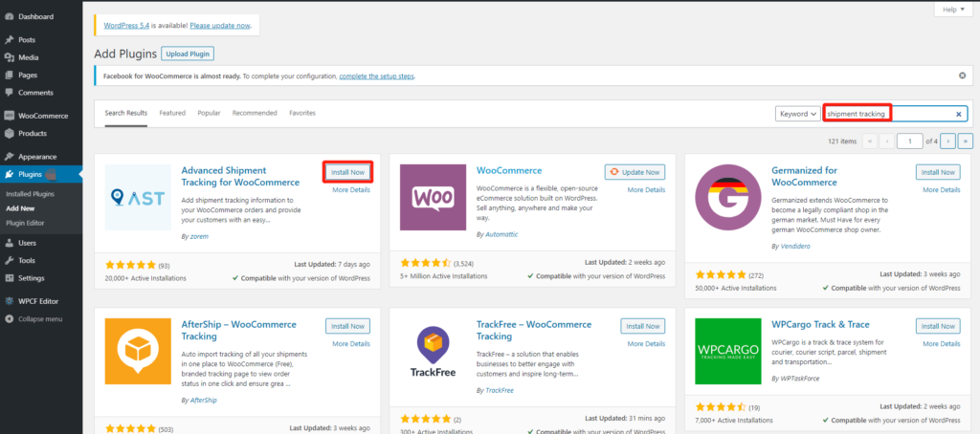Switch to the Recommended tab
The image size is (980, 434).
(x=255, y=113)
